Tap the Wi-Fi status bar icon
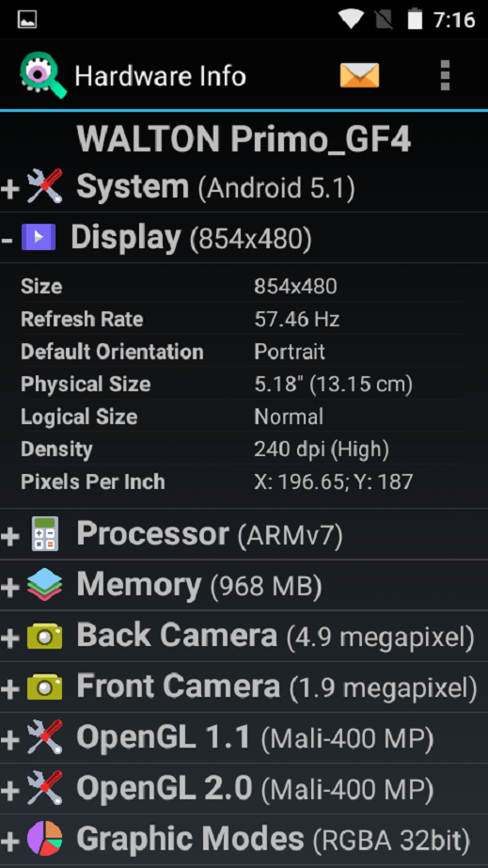Image resolution: width=488 pixels, height=868 pixels. pyautogui.click(x=351, y=20)
